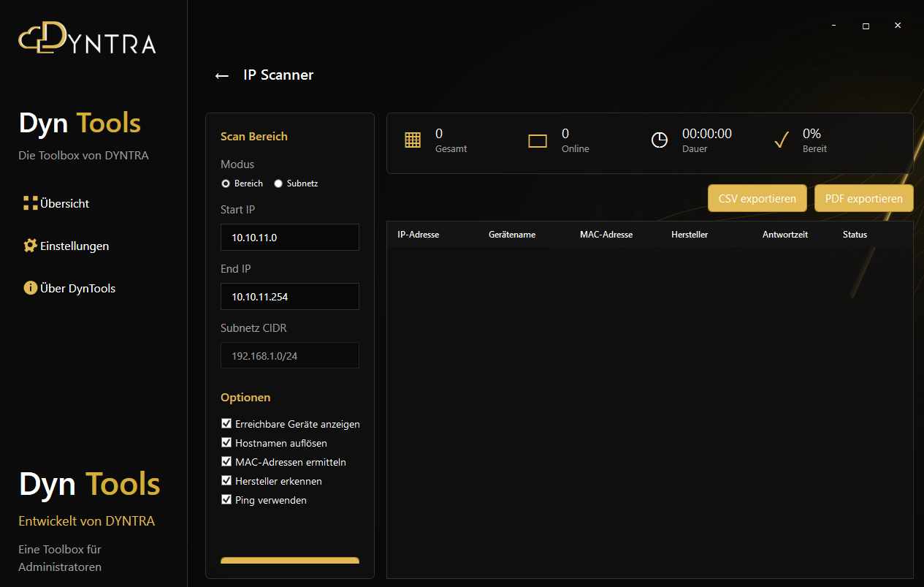Click the Optionen heading

coord(245,398)
